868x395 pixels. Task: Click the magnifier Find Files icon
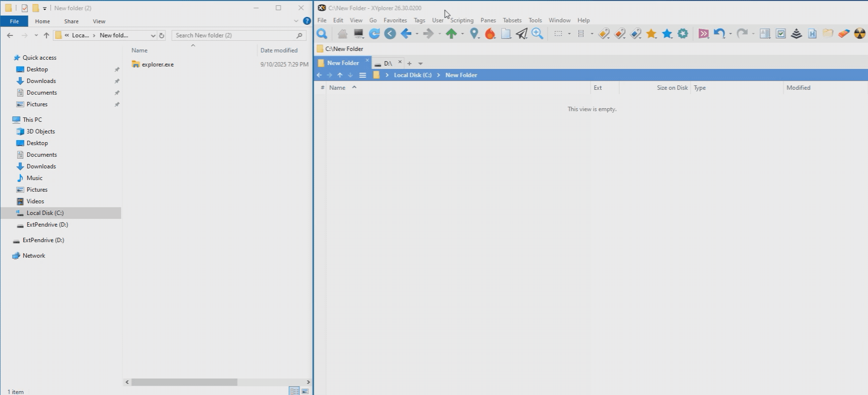point(321,33)
